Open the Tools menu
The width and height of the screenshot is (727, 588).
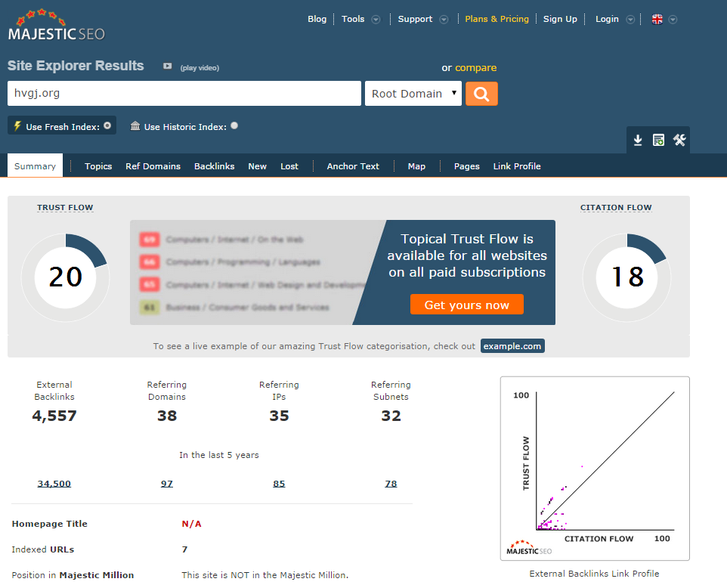pos(353,19)
